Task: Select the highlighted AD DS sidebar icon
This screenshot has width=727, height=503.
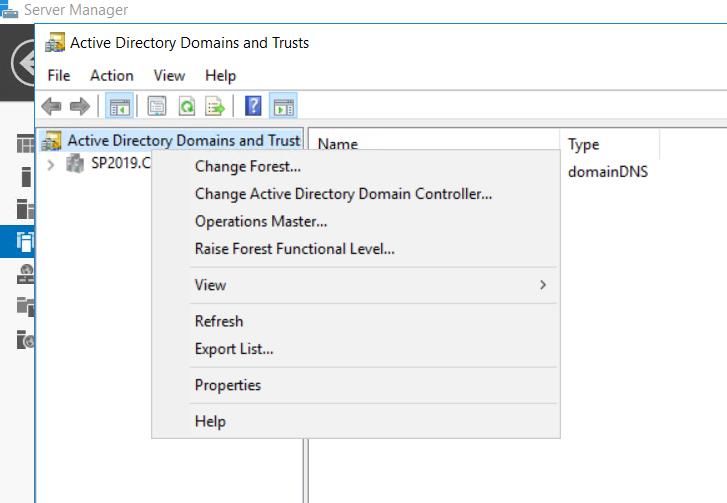Action: click(x=25, y=242)
